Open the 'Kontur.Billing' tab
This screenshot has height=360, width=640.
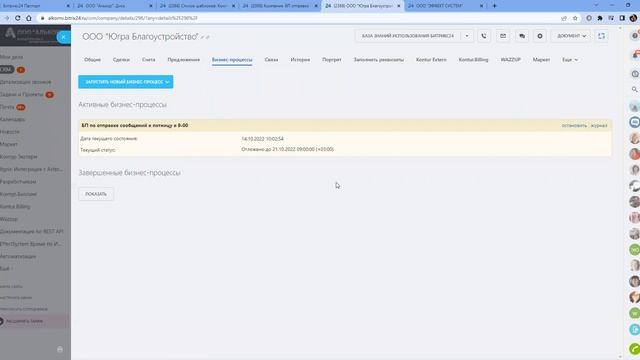(473, 60)
